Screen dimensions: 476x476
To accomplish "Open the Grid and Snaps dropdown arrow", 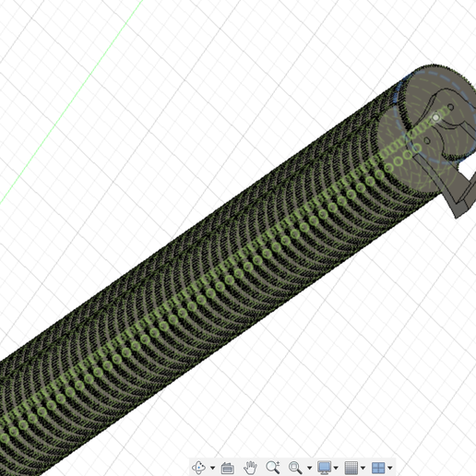I will [x=363, y=468].
